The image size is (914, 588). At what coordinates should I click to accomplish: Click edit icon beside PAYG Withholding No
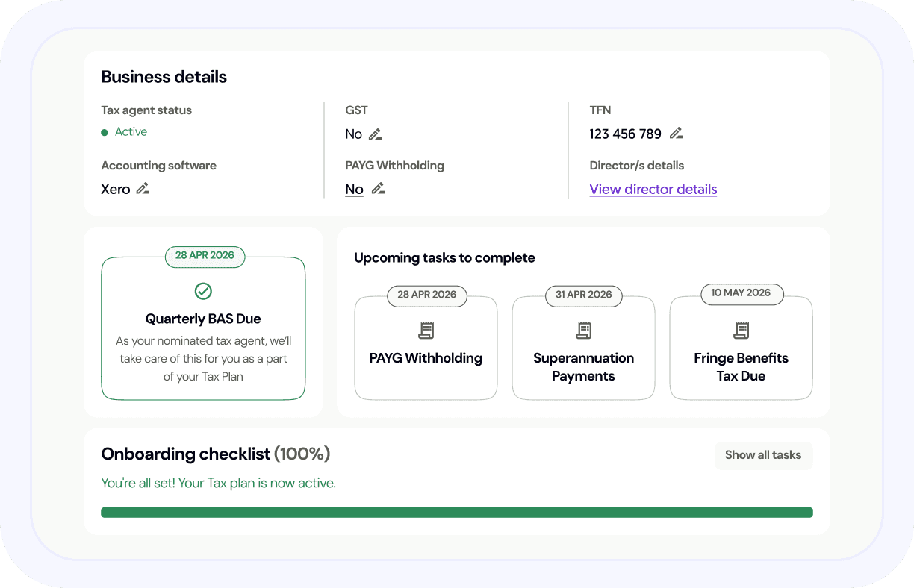coord(379,189)
